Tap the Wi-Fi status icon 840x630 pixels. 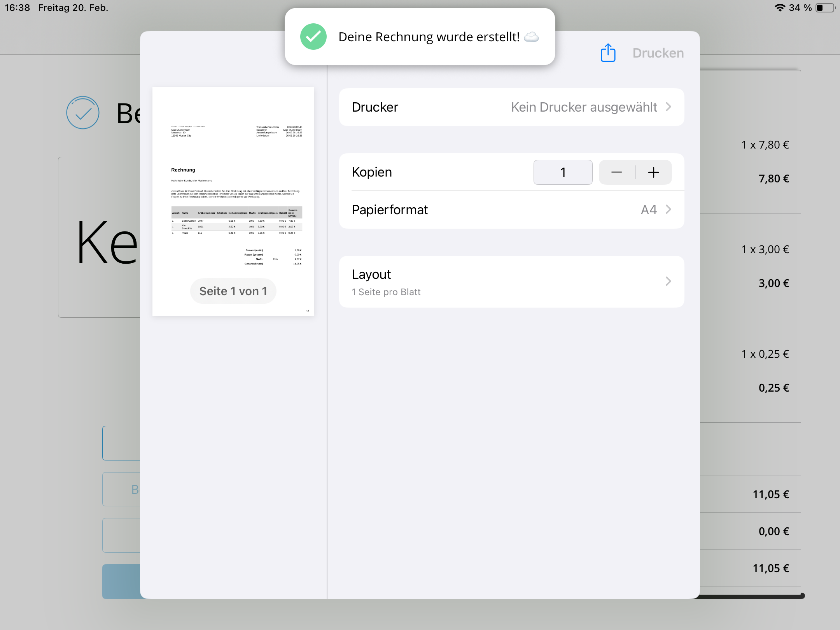click(x=779, y=8)
